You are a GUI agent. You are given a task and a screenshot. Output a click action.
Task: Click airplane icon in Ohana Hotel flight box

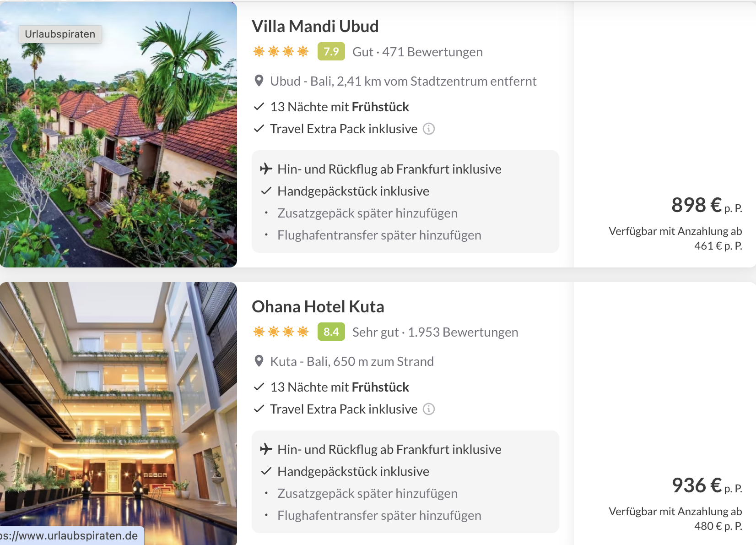tap(266, 449)
